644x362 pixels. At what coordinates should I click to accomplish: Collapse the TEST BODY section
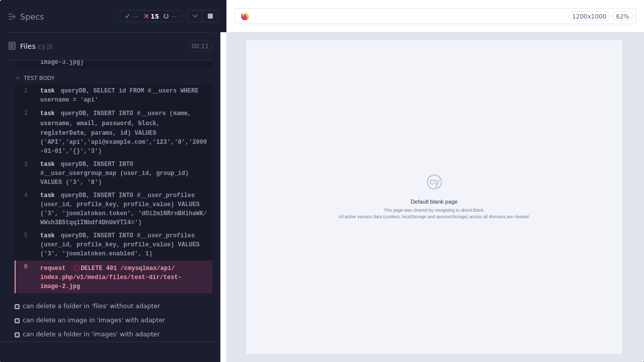[x=35, y=78]
